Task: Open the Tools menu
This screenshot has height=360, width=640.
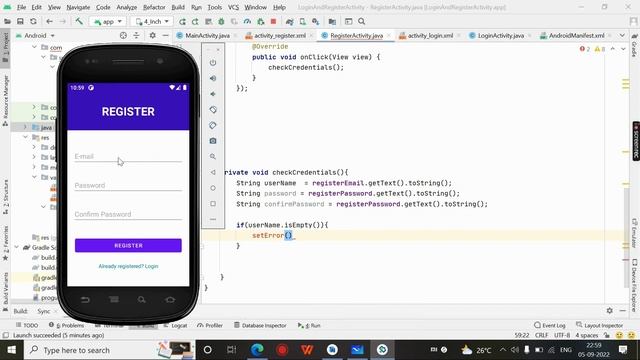Action: 214,7
